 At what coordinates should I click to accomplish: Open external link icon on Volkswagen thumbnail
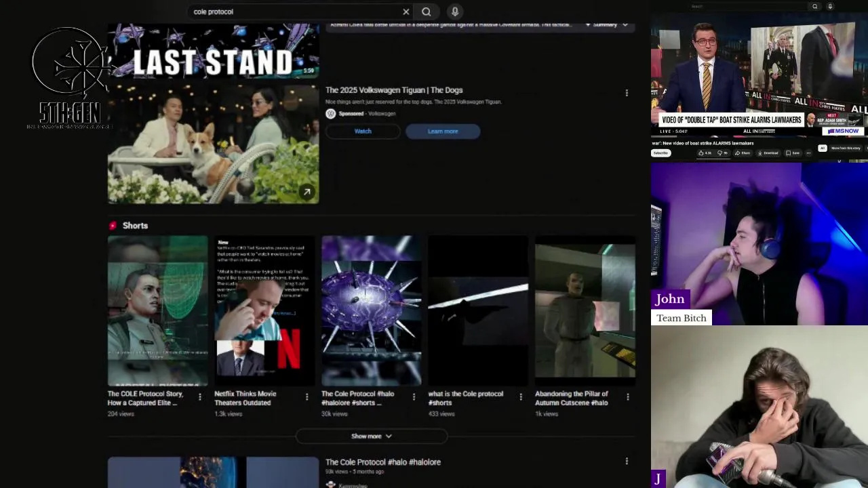point(307,192)
